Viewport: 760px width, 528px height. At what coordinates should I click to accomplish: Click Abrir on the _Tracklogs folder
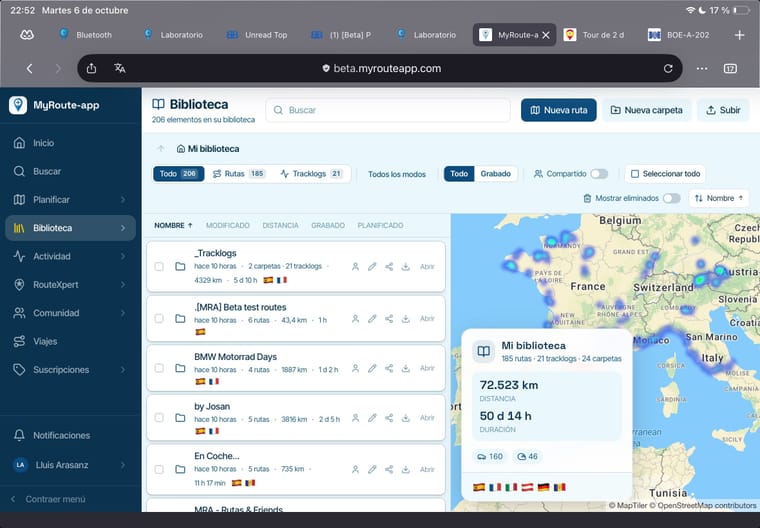pyautogui.click(x=427, y=266)
